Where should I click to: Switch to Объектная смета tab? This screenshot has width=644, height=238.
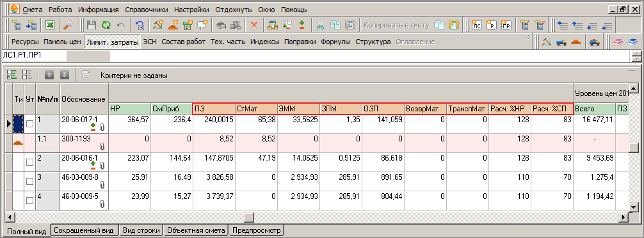point(196,230)
